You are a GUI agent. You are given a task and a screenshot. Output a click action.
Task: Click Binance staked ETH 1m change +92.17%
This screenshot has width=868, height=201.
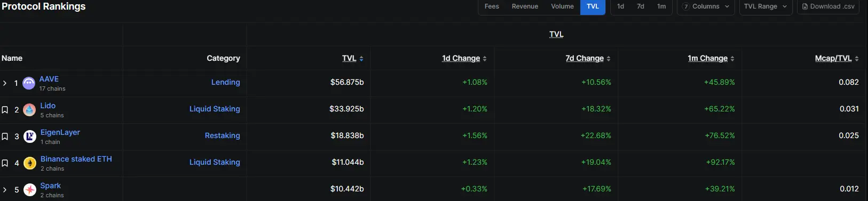click(720, 162)
